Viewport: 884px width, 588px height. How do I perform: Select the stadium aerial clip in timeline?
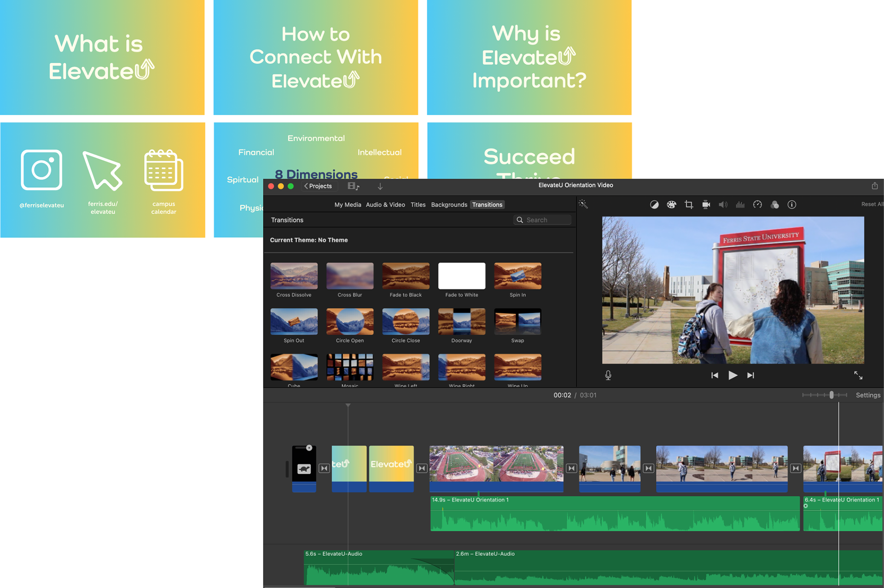pos(496,468)
